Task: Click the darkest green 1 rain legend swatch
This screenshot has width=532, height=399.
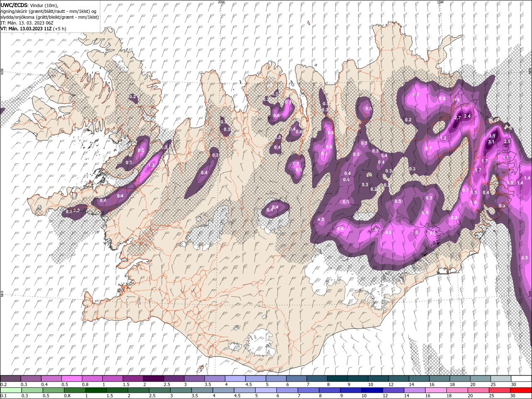Action: 96,390
